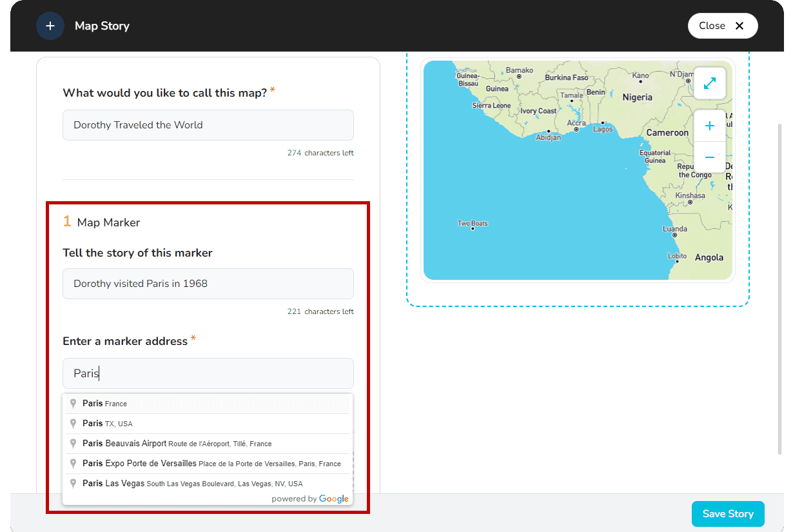Click the pin icon next to Paris TX
The image size is (793, 532).
[73, 423]
